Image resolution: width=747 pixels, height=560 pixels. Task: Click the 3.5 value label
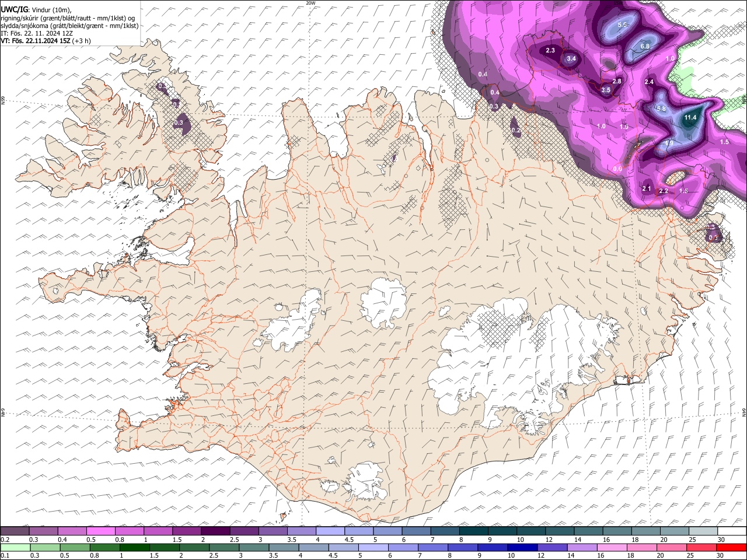point(606,90)
